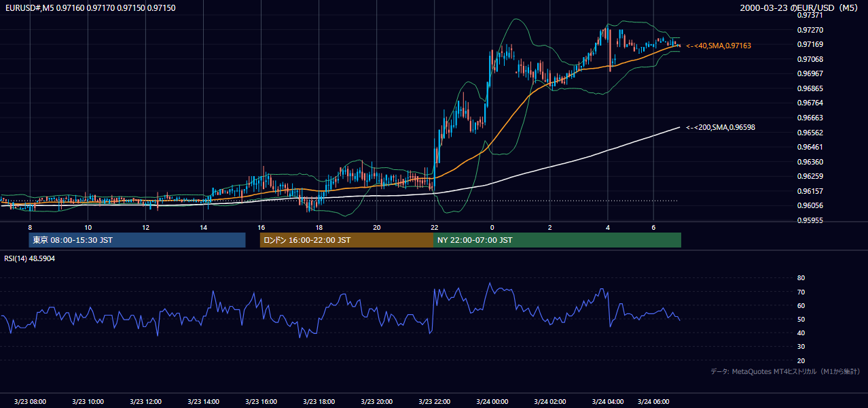
Task: Click date label 3/24 04:00
Action: 608,402
